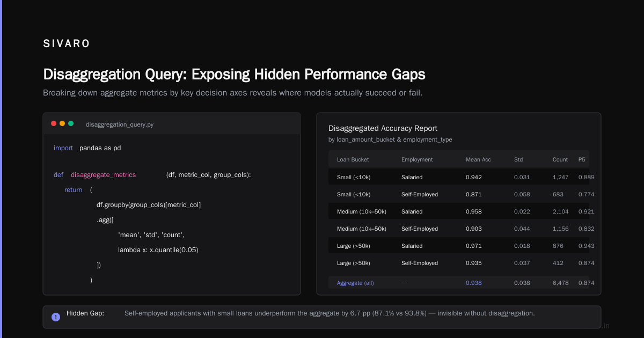Click the disaggregate_metrics function name in code
Screen dimensions: 644x338
[x=103, y=175]
